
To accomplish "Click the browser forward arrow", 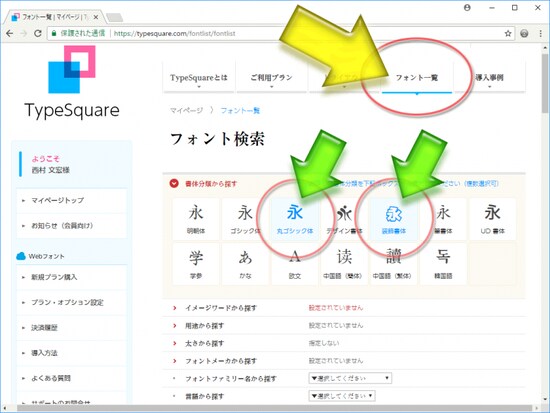I will point(24,33).
